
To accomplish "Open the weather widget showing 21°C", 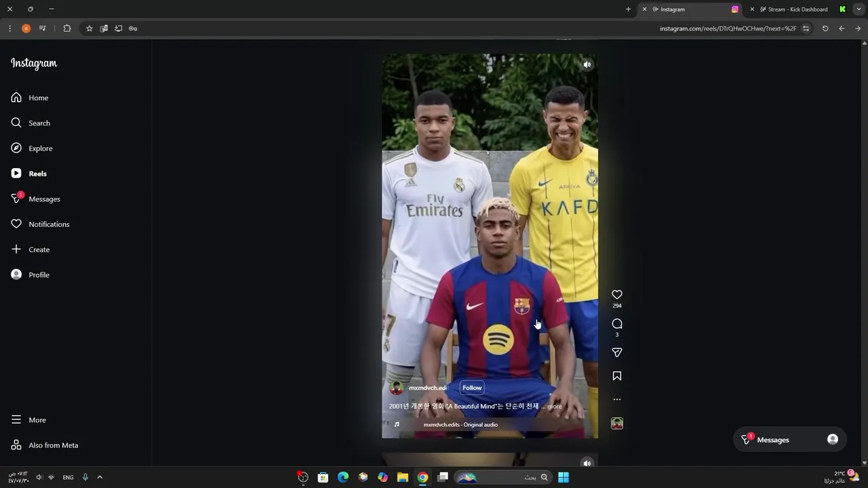I will coord(842,477).
